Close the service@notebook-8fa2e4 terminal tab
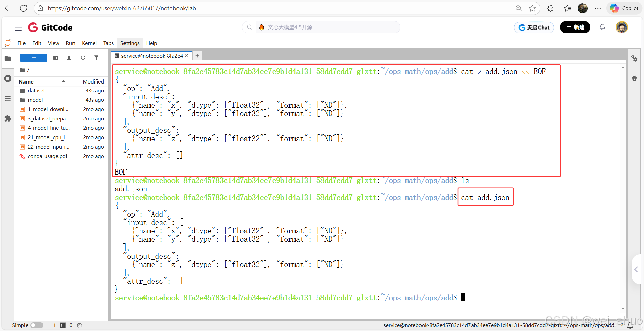The width and height of the screenshot is (644, 331). tap(186, 56)
